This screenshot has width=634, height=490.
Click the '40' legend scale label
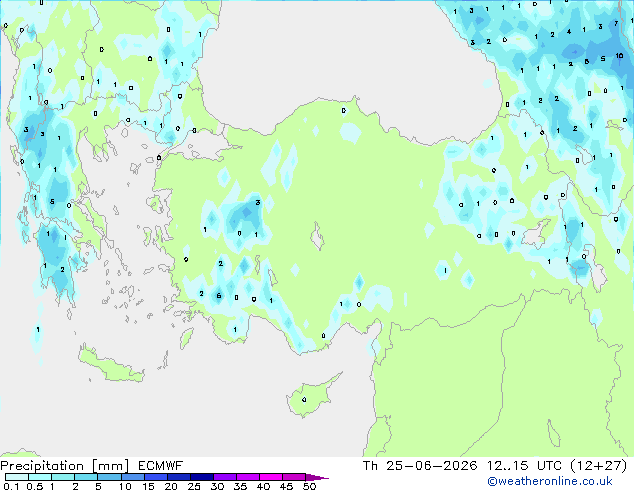click(263, 486)
